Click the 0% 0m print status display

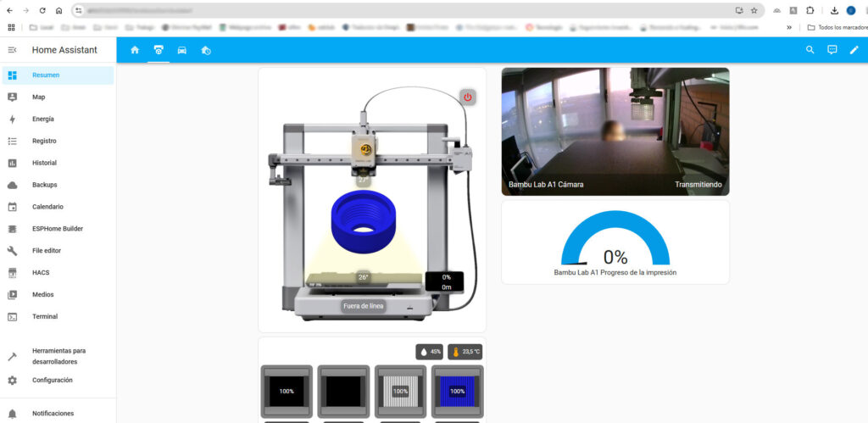pyautogui.click(x=445, y=281)
